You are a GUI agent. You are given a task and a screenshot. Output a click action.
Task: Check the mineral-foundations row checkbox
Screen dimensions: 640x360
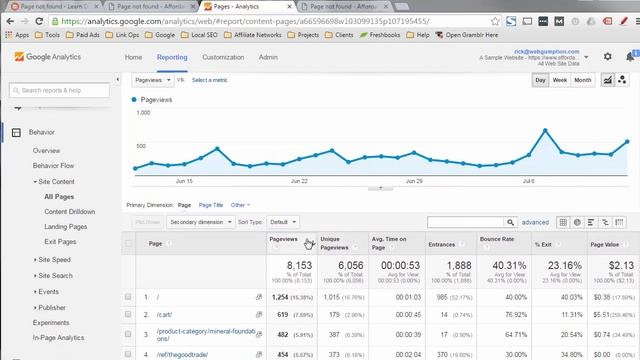128,334
